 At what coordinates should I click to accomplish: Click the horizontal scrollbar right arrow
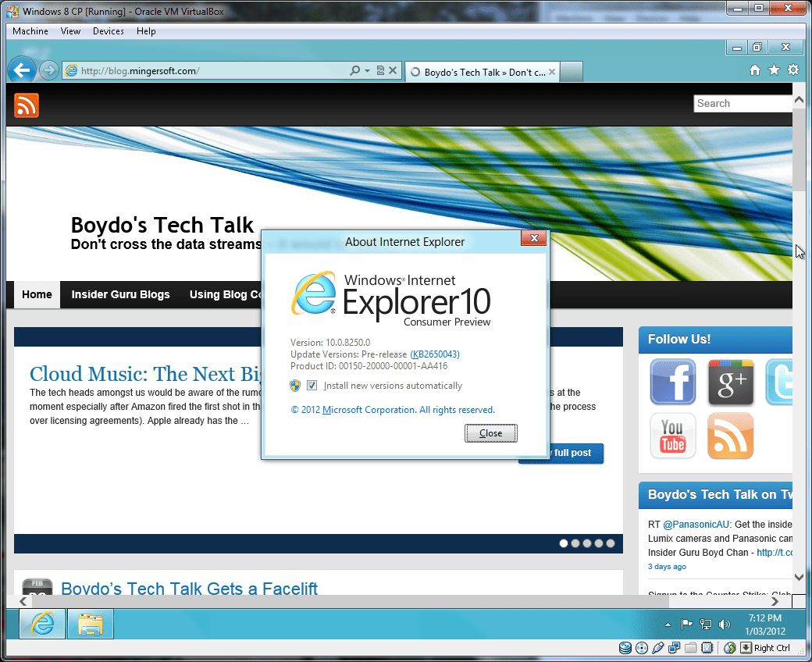pos(775,601)
